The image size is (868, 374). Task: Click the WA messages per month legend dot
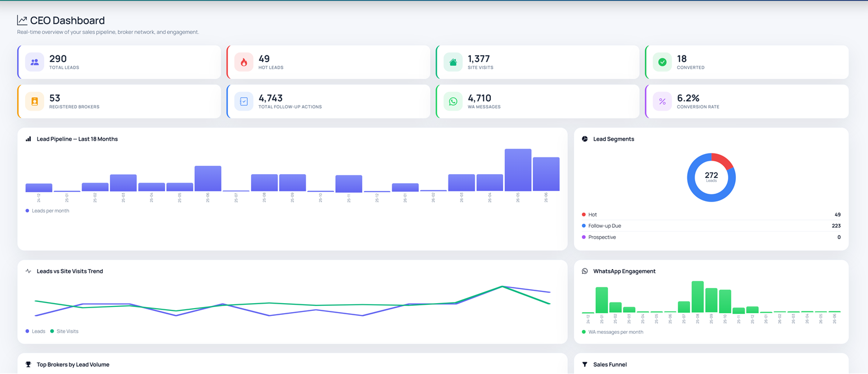[584, 332]
